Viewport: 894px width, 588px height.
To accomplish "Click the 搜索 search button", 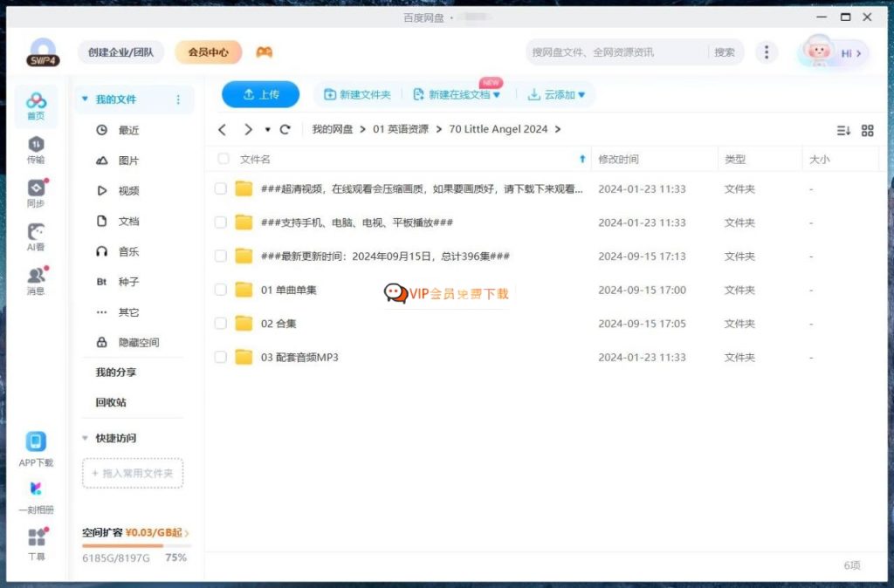I will click(x=725, y=52).
